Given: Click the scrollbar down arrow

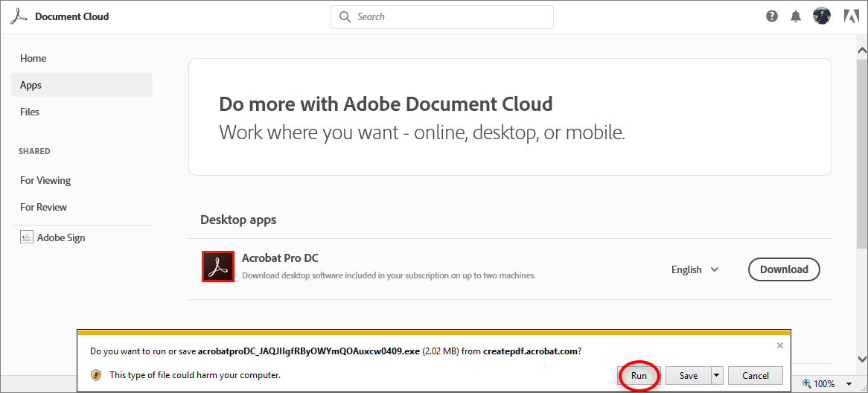Looking at the screenshot, I should click(x=862, y=358).
